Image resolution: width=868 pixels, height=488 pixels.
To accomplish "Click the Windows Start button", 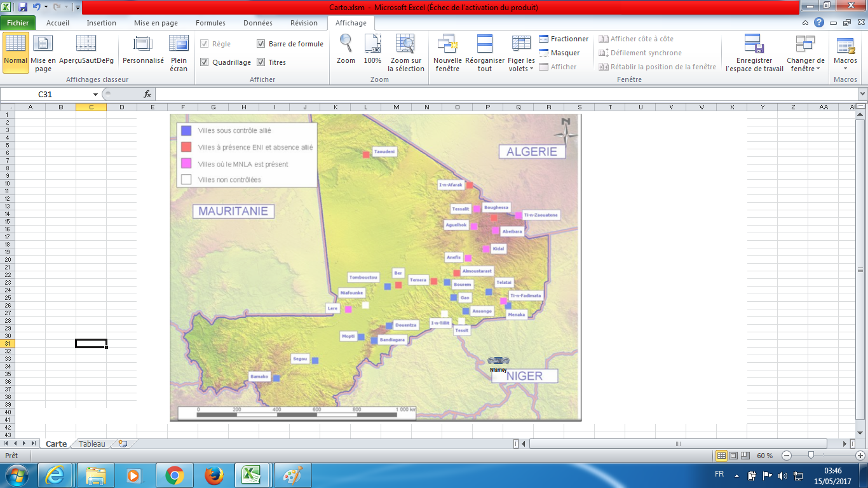I will (17, 475).
